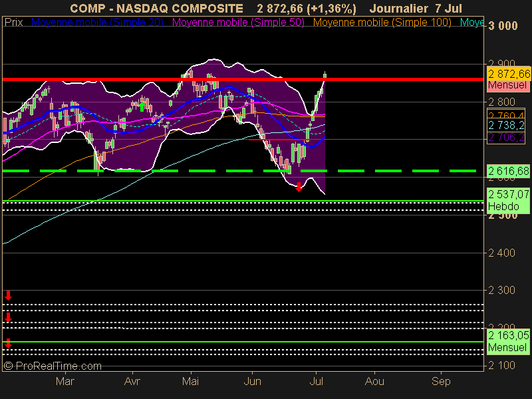Click the green dashed 2 616,68 horizontal line

[239, 171]
